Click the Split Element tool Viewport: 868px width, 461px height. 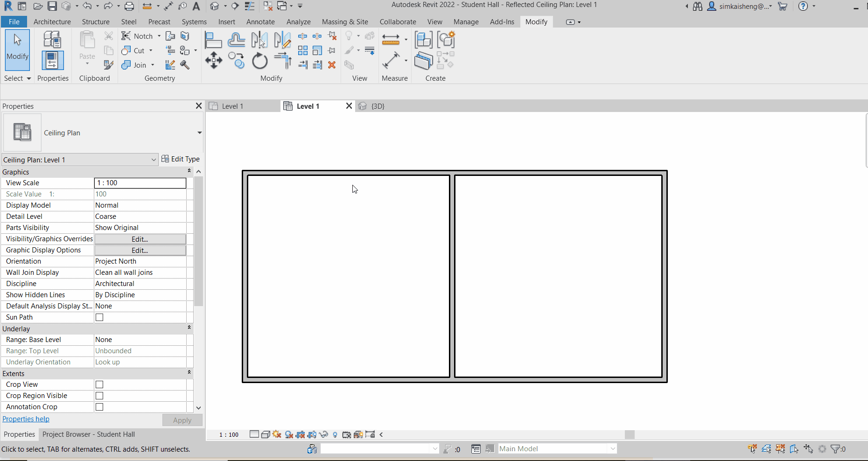point(303,36)
